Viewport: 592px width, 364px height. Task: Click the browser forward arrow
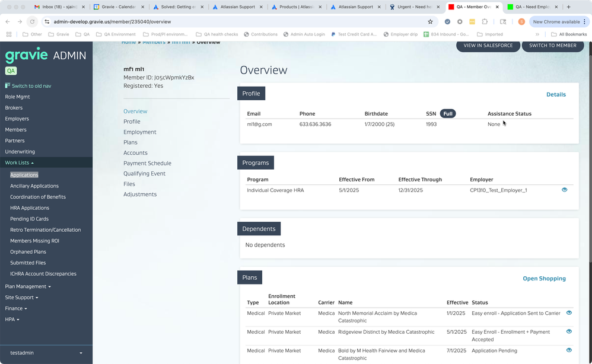click(x=20, y=22)
